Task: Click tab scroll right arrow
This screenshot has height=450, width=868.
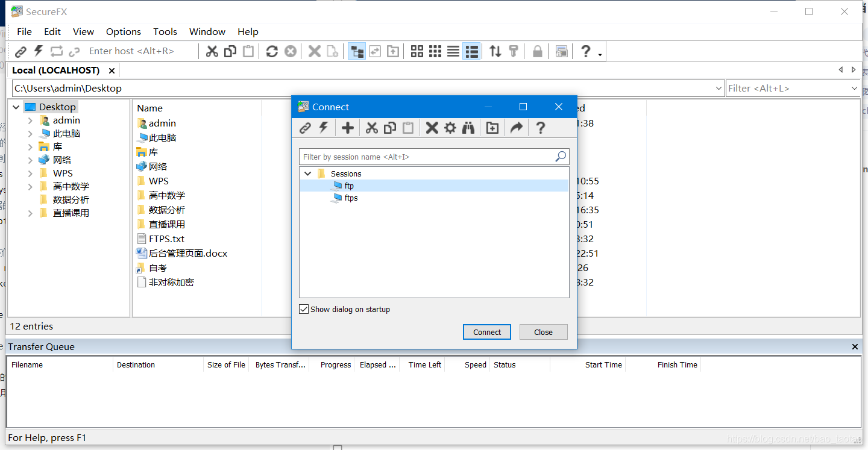Action: pyautogui.click(x=854, y=70)
